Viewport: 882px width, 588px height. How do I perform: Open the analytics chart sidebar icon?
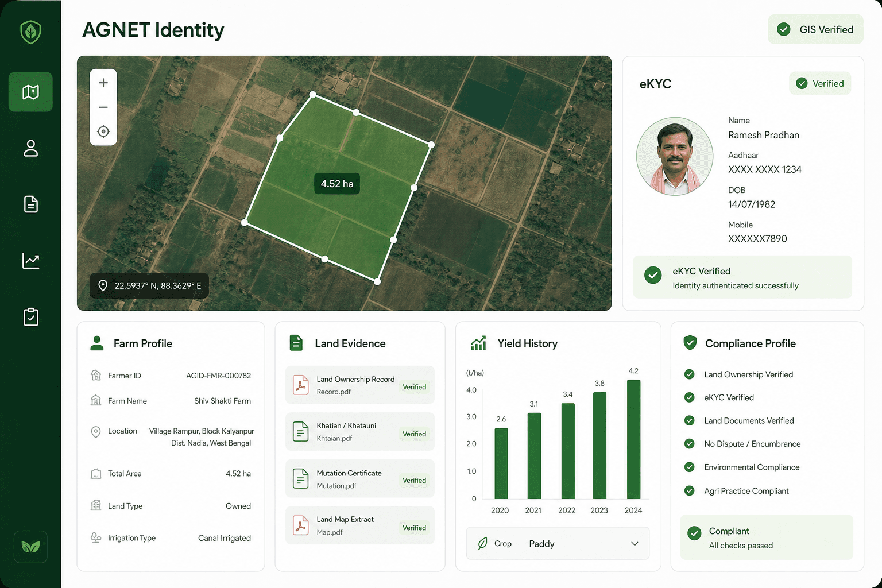point(30,261)
